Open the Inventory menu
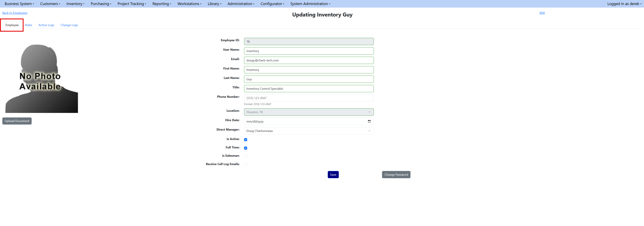Image resolution: width=644 pixels, height=226 pixels. tap(75, 4)
